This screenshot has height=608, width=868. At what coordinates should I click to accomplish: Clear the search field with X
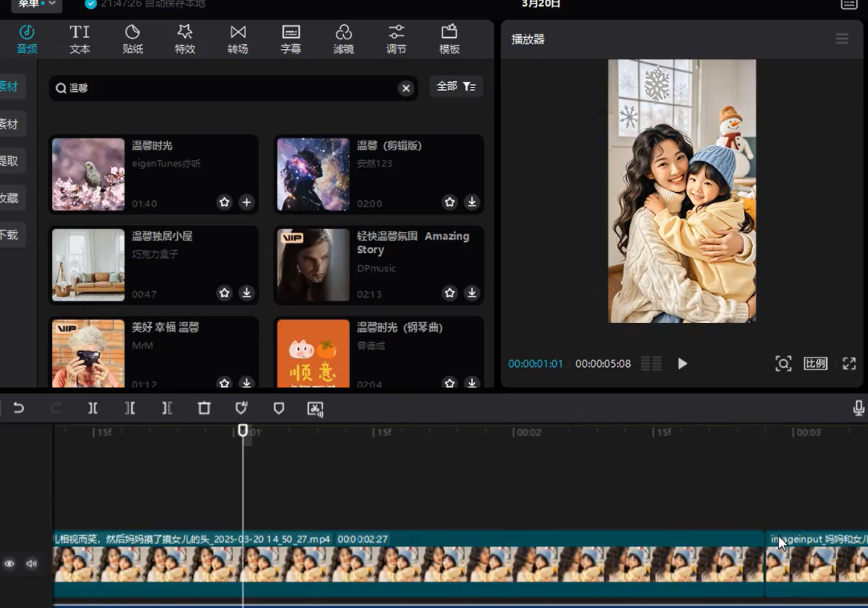click(406, 88)
